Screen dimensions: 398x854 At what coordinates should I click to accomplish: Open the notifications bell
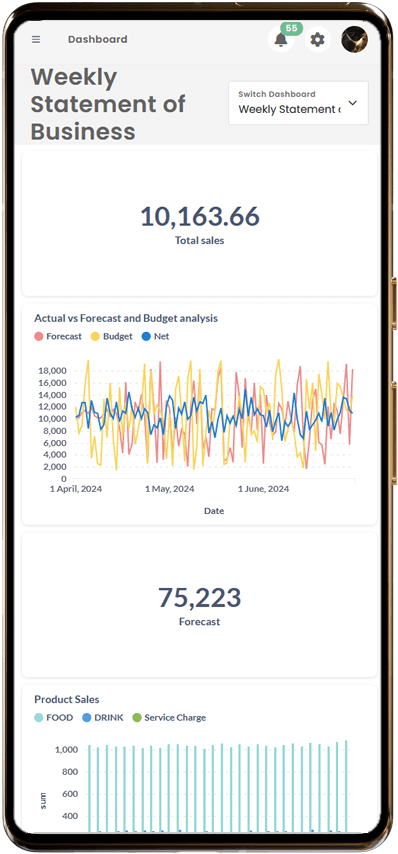tap(281, 40)
